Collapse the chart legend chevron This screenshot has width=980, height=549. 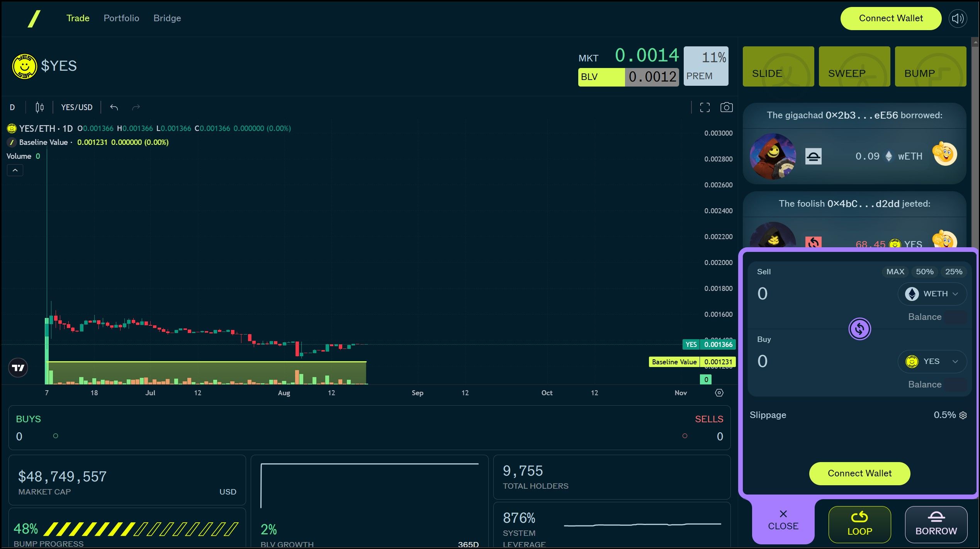15,170
